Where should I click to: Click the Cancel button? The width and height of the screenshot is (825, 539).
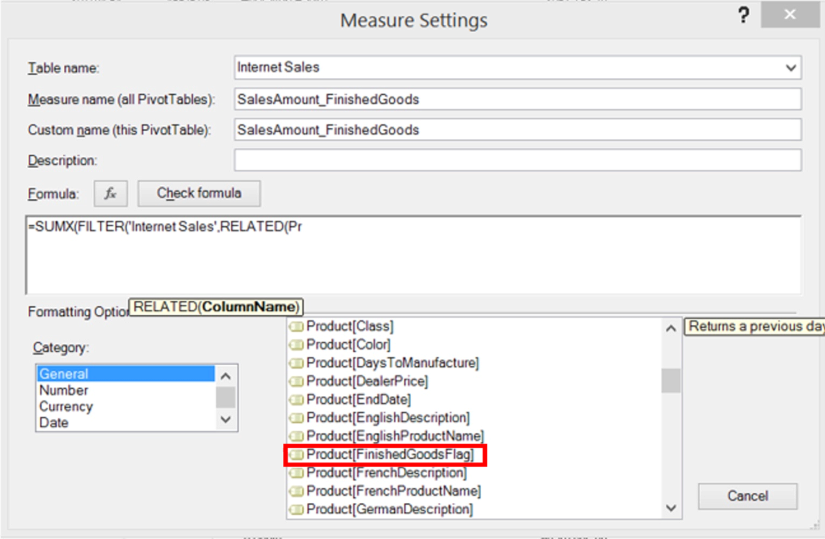747,496
